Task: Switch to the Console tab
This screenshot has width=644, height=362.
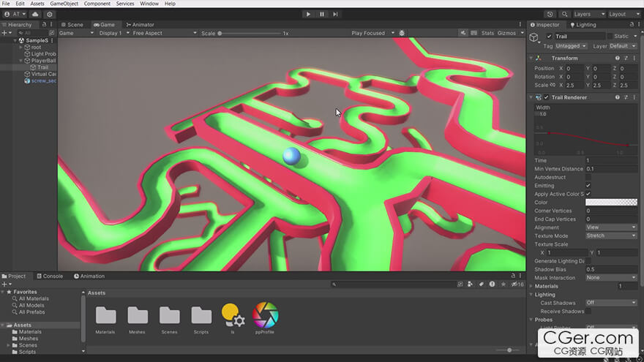Action: coord(50,276)
